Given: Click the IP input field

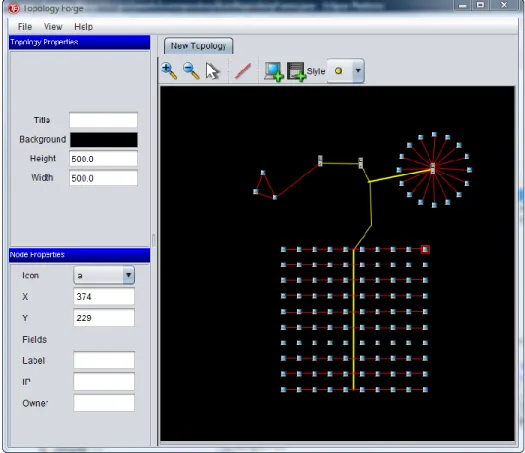Looking at the screenshot, I should pyautogui.click(x=104, y=382).
